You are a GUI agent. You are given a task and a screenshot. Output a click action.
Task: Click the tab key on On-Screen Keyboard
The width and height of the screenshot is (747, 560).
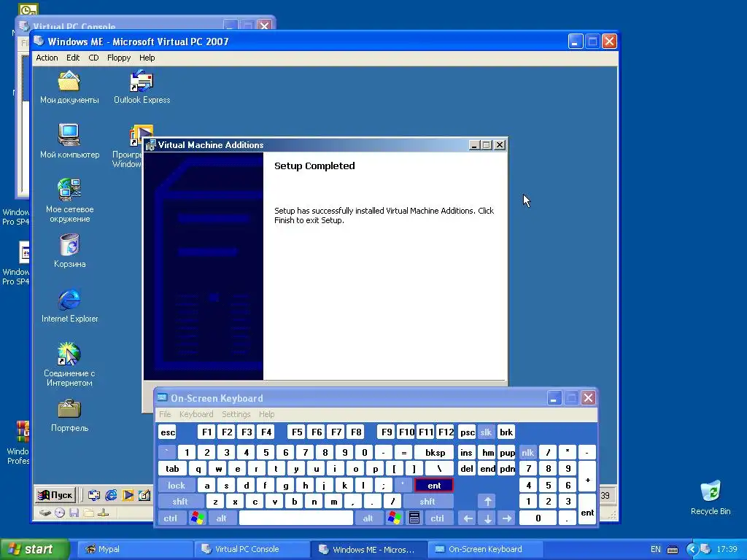click(x=172, y=469)
